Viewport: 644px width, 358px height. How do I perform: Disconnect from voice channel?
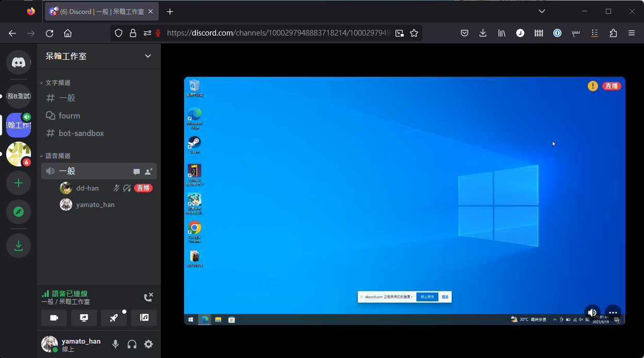pyautogui.click(x=148, y=297)
